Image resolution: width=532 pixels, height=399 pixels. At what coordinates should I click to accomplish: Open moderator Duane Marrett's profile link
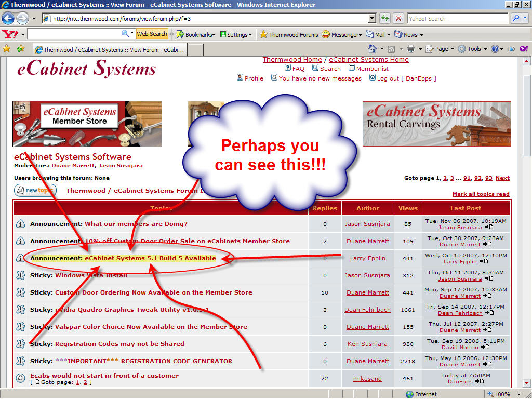(x=73, y=166)
